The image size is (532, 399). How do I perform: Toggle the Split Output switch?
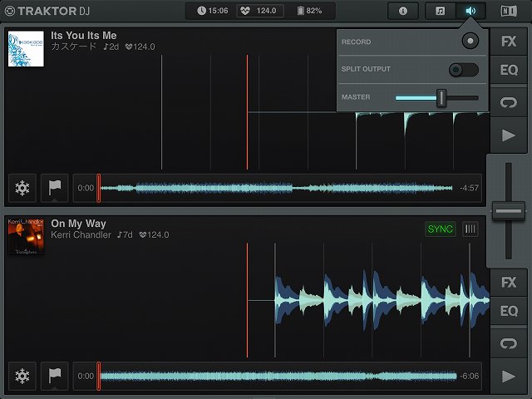(x=464, y=70)
